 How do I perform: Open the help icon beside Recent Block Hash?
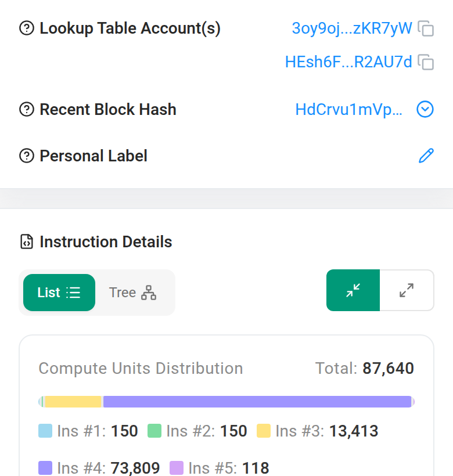tap(27, 109)
